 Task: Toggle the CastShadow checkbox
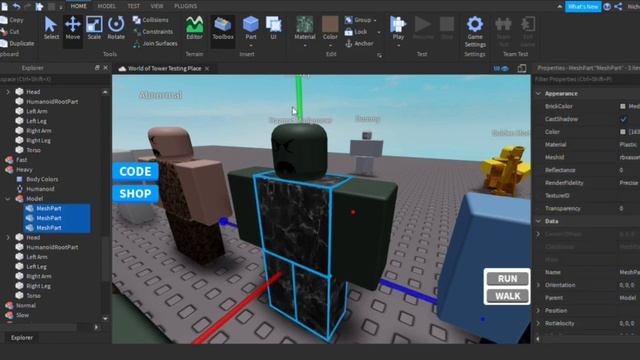click(x=623, y=119)
